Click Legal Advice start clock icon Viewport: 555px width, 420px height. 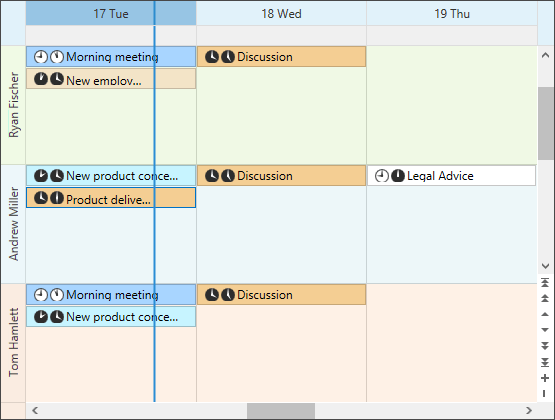tap(381, 176)
